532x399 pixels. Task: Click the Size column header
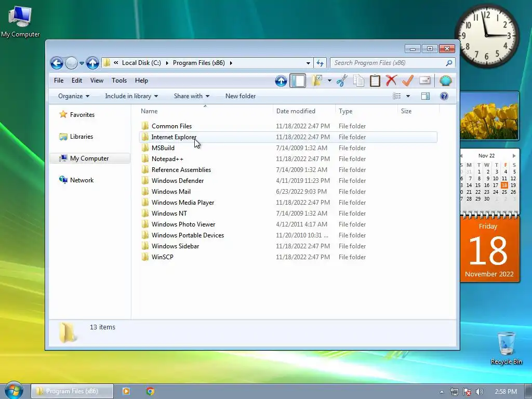[x=418, y=111]
